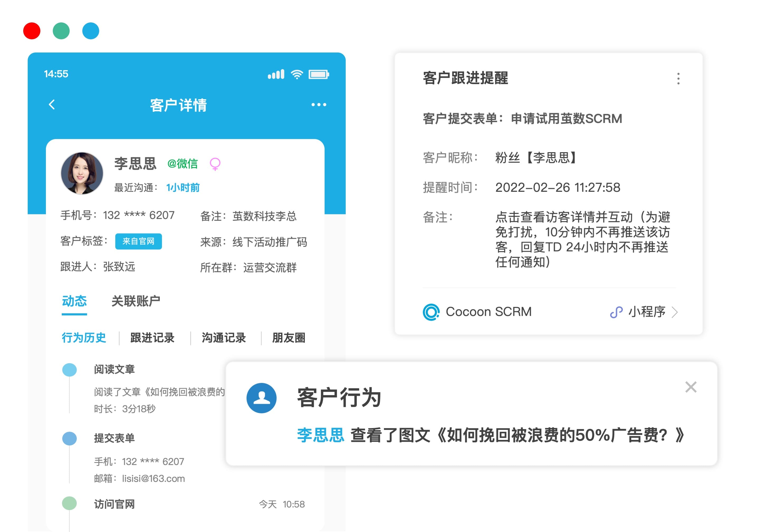Image resolution: width=760 pixels, height=532 pixels.
Task: Click the 李思思 name in customer profile
Action: (135, 164)
